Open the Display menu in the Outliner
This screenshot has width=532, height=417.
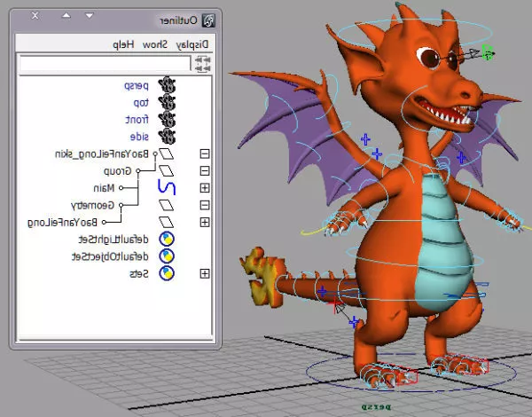point(192,45)
